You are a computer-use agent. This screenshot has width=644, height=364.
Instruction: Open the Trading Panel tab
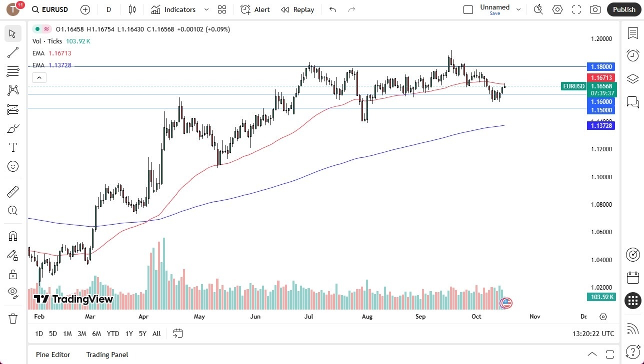pyautogui.click(x=106, y=355)
